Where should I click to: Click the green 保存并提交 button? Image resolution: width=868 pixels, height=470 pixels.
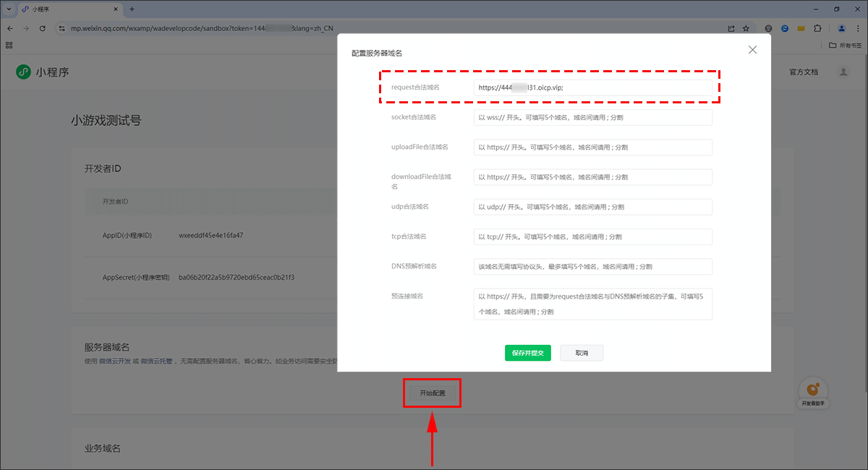tap(527, 353)
